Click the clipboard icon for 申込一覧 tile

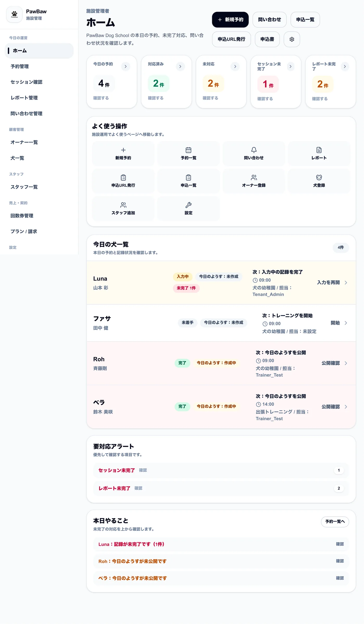[188, 178]
